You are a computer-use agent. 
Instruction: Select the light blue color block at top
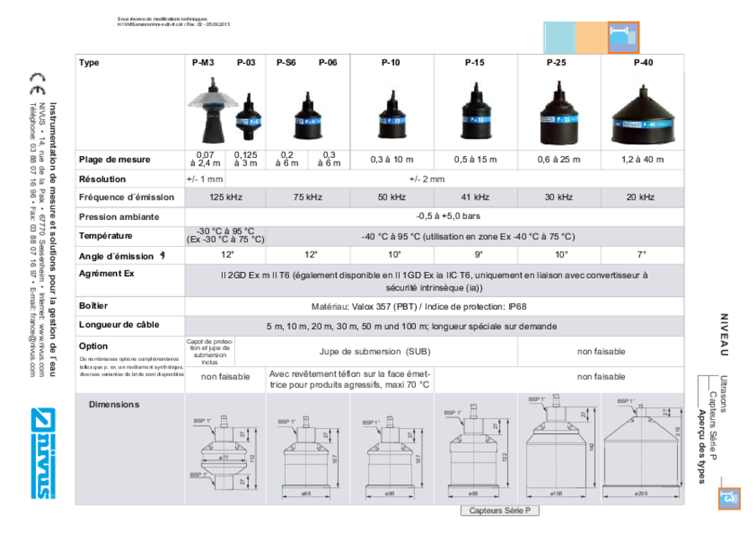coord(559,37)
